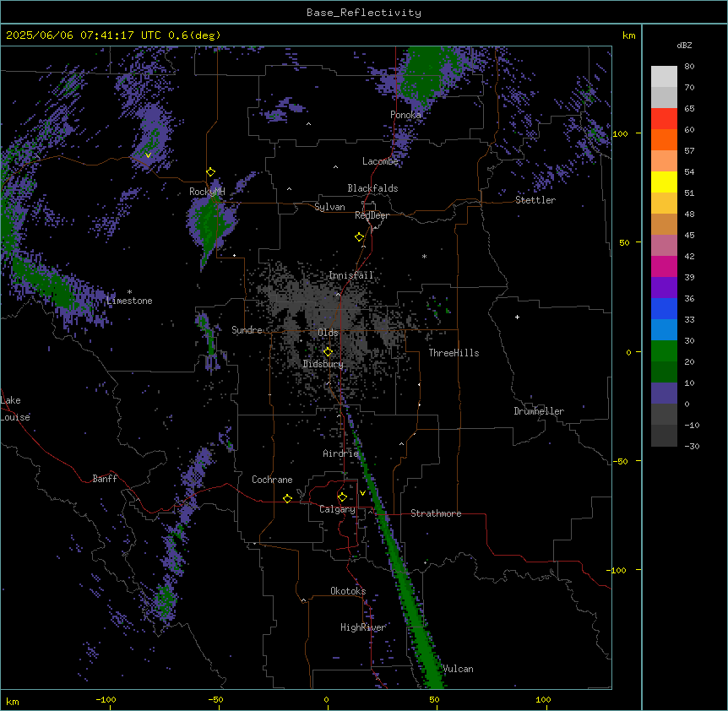Click the Vulcan label
This screenshot has width=728, height=711.
[459, 669]
